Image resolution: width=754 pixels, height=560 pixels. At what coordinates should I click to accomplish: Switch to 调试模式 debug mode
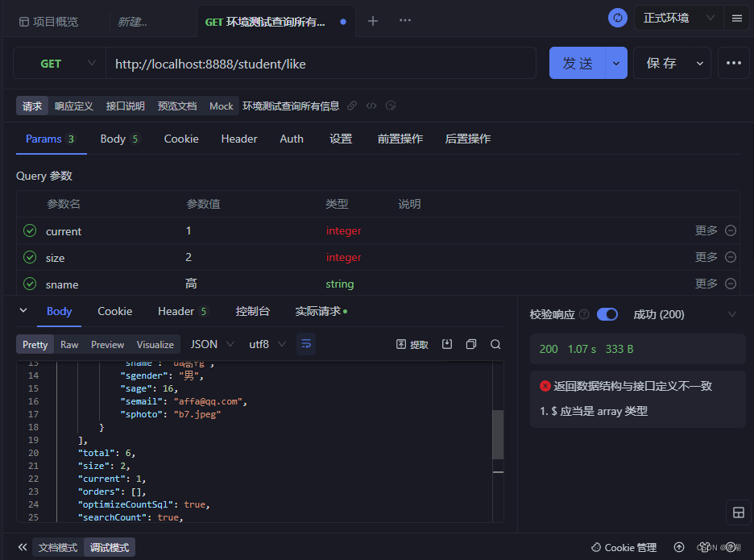[x=110, y=547]
